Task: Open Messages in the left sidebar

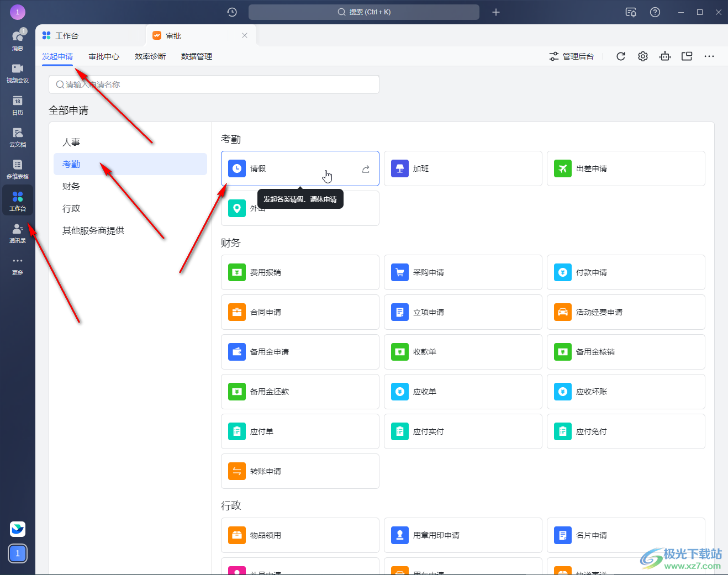Action: click(18, 40)
